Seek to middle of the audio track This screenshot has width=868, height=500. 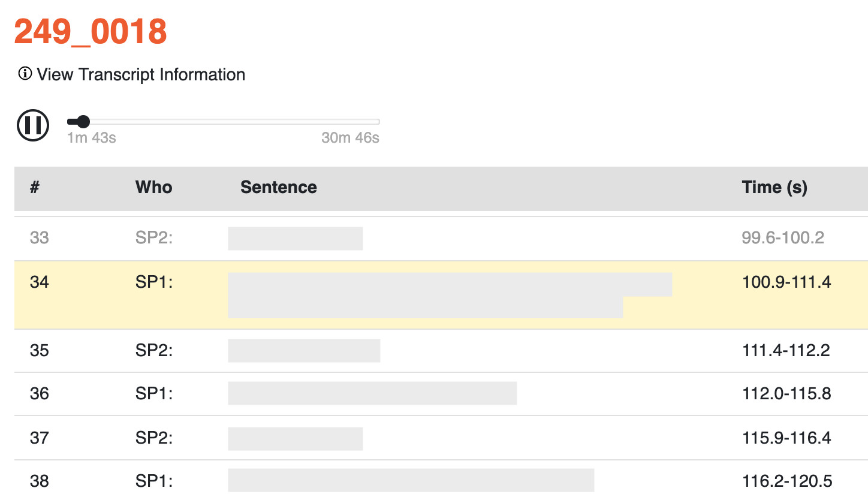[224, 122]
